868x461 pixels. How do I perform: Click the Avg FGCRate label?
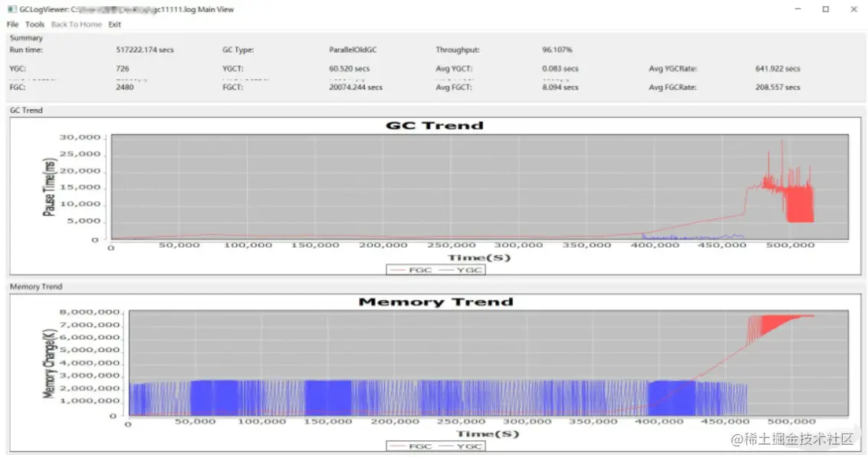[x=672, y=87]
